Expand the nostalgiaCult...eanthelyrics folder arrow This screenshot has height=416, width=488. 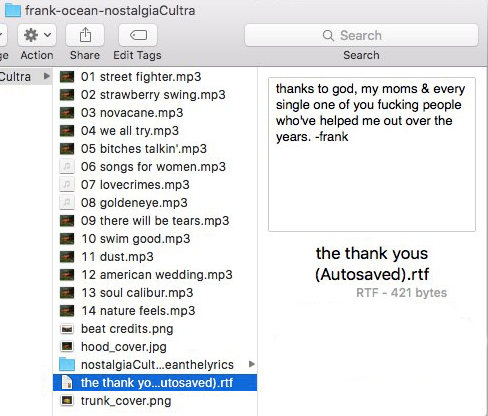click(252, 364)
